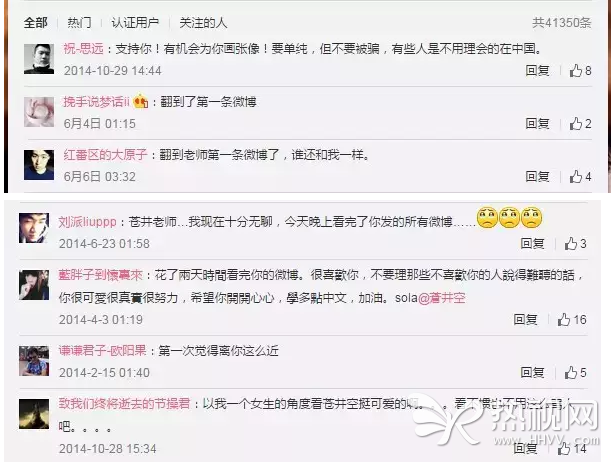Viewport: 613px width, 463px height.
Task: Select the 关注的人 tab
Action: [x=203, y=23]
